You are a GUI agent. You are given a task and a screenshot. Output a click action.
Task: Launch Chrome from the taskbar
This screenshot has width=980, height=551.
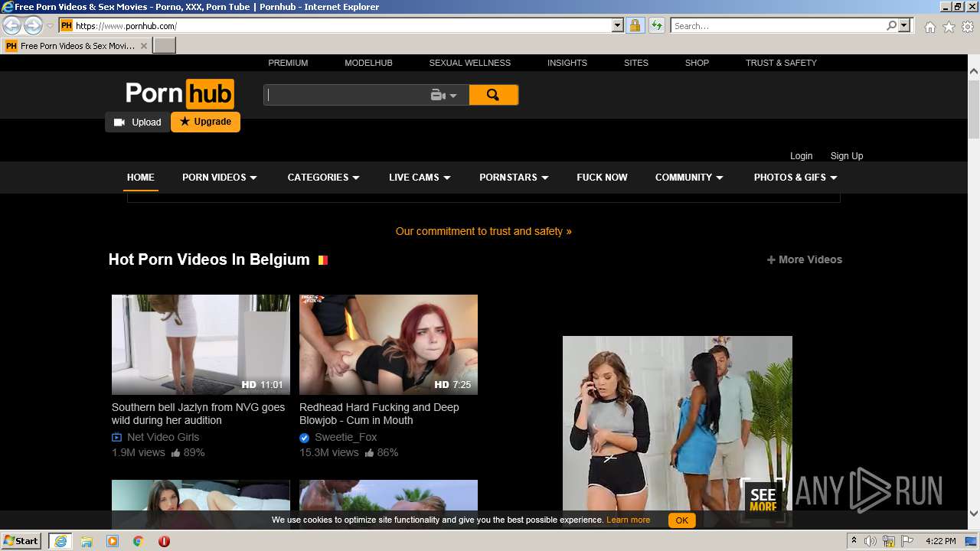(139, 541)
